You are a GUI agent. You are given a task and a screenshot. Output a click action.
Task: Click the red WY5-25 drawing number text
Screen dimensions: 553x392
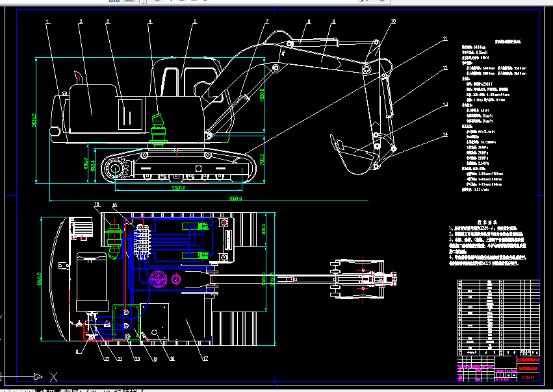pos(528,377)
